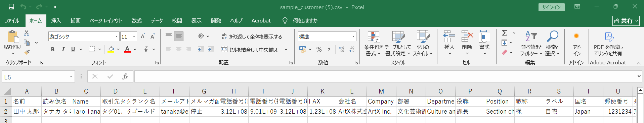Increase indent icon
The height and width of the screenshot is (123, 644).
[x=211, y=49]
